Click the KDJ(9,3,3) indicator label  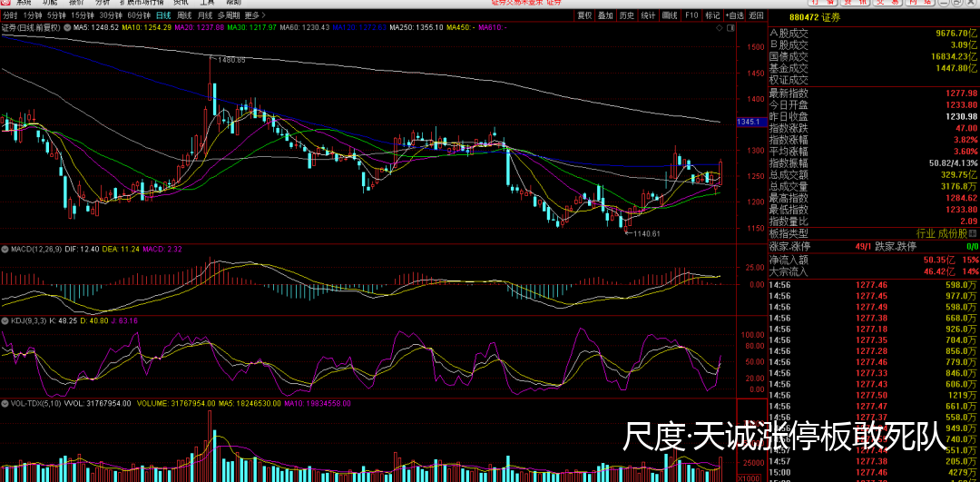[26, 320]
